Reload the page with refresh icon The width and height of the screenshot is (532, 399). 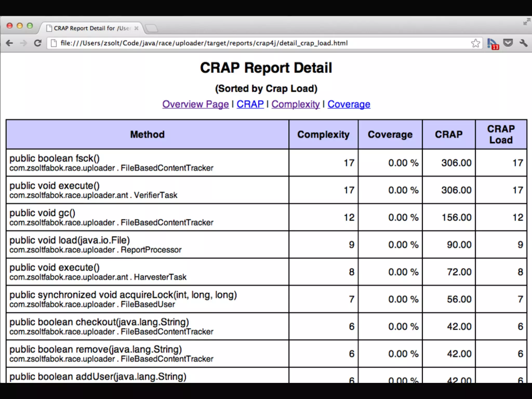38,43
